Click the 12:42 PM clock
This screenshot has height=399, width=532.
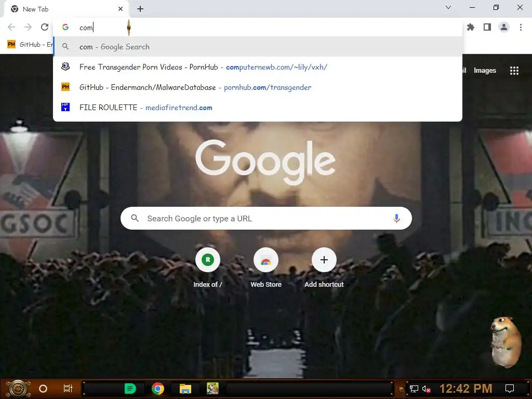click(x=466, y=389)
